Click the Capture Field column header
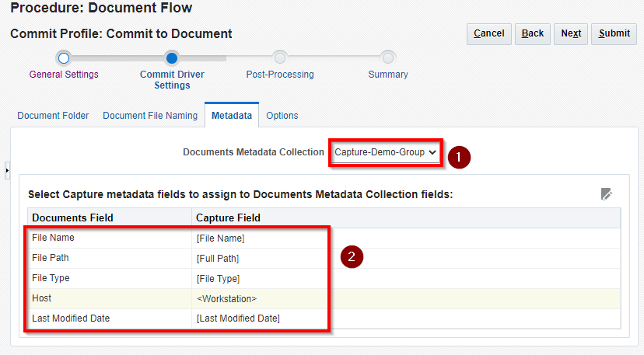This screenshot has width=644, height=355. (228, 218)
